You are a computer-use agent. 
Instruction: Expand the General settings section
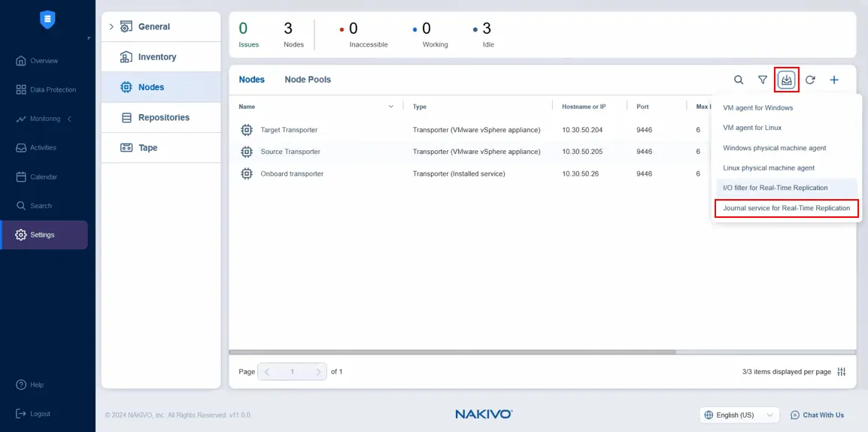pyautogui.click(x=112, y=27)
